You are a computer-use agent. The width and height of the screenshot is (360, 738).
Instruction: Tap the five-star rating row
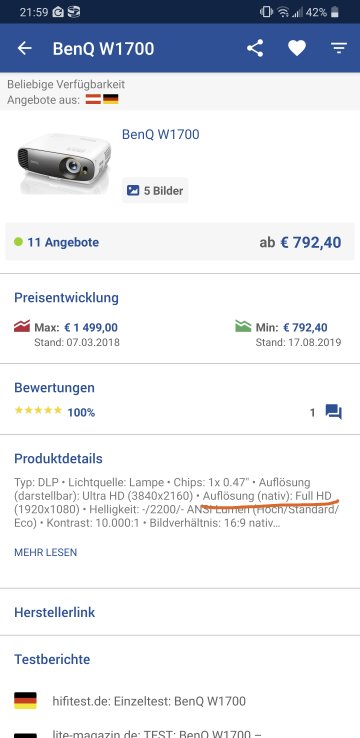point(55,412)
